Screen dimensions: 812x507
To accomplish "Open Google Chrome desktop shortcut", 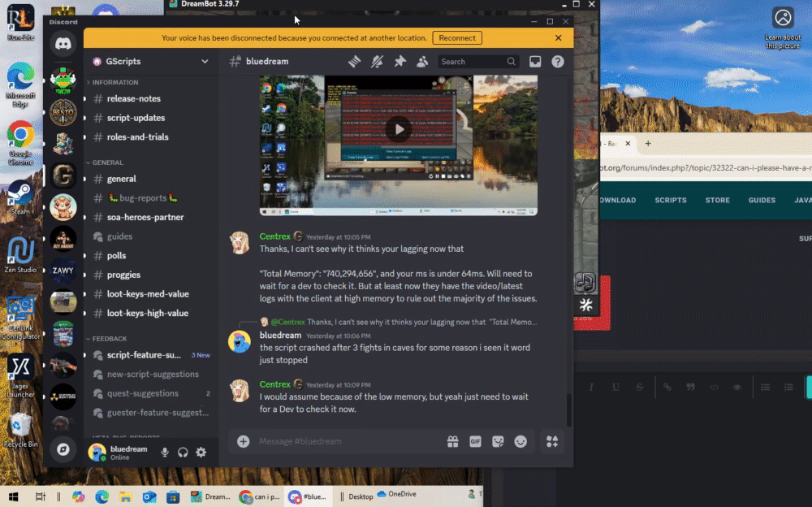I will tap(20, 144).
